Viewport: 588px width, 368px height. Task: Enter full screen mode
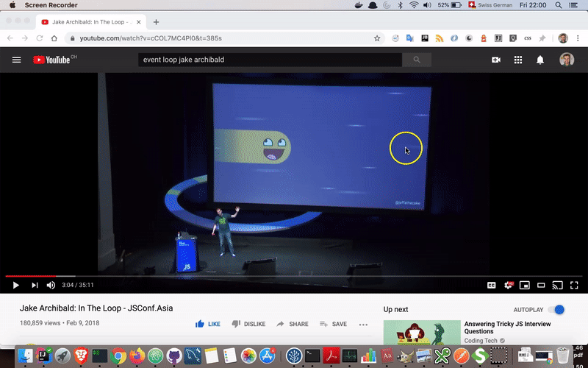[574, 286]
